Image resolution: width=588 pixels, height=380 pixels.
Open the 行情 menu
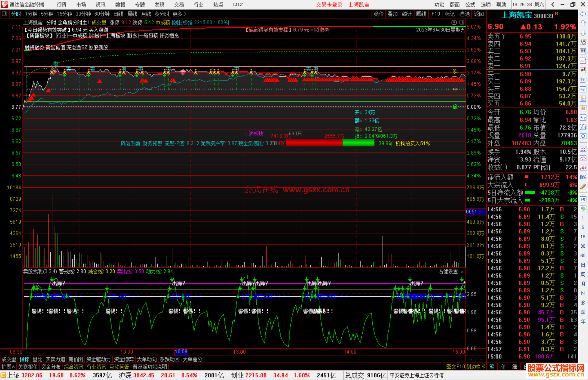pos(61,5)
